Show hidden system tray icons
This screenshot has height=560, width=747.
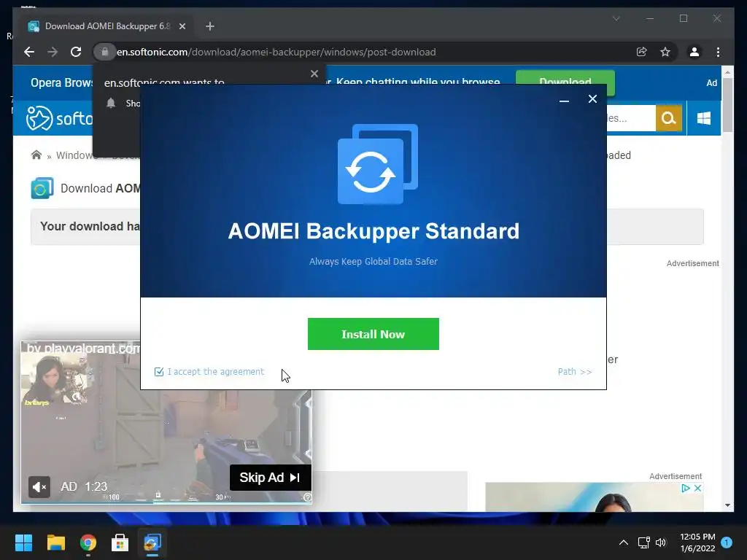[x=623, y=542]
